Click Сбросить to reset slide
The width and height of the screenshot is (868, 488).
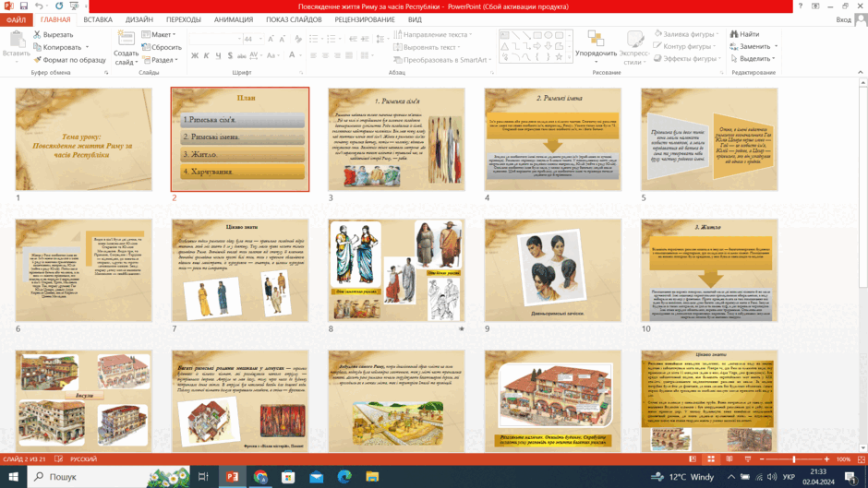point(162,47)
